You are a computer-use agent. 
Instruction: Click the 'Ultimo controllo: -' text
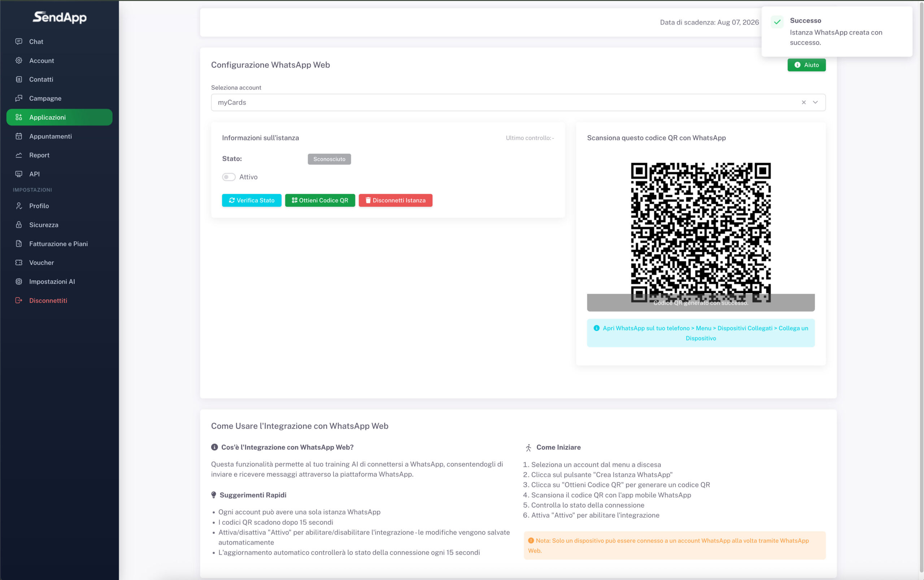point(530,138)
